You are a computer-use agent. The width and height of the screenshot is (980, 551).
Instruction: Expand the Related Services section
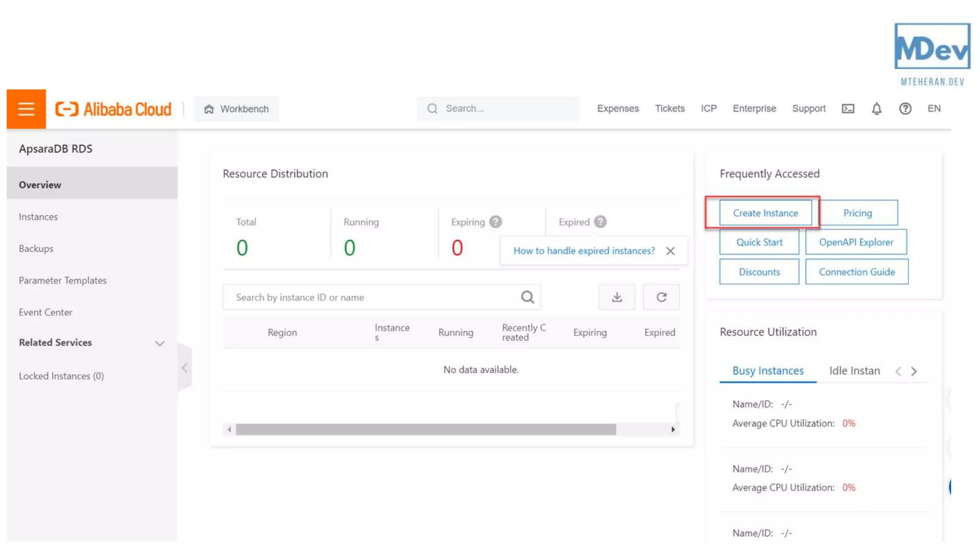[x=160, y=343]
